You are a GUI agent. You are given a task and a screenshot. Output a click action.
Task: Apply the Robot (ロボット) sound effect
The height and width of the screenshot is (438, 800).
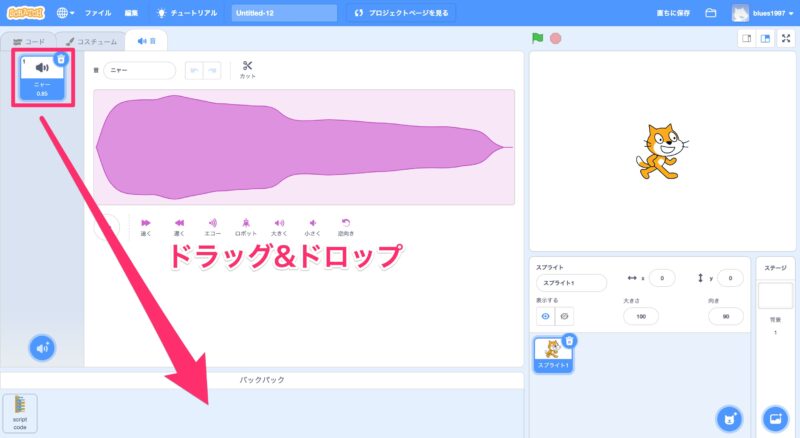pos(245,226)
